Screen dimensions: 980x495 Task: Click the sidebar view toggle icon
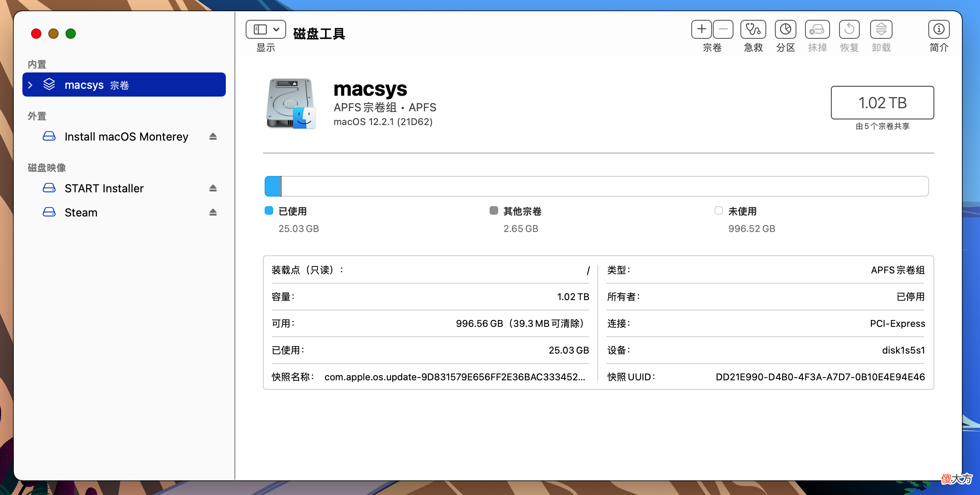260,29
